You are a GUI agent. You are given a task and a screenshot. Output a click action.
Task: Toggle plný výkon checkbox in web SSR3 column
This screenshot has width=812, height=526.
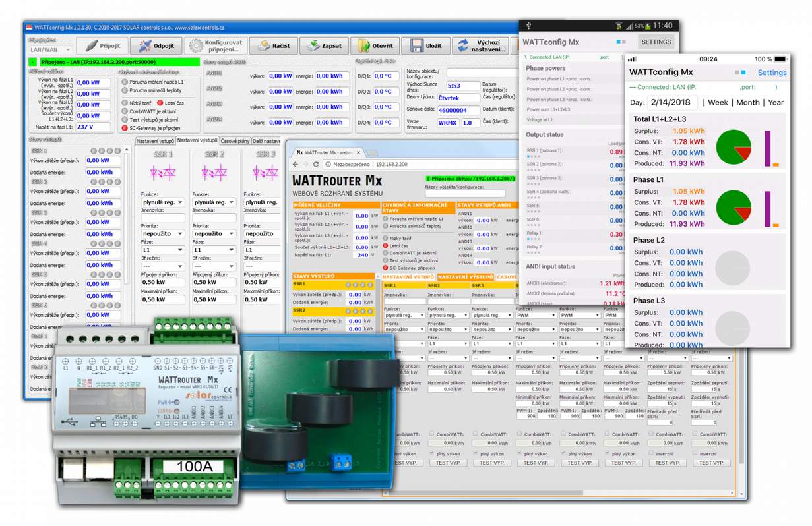475,453
